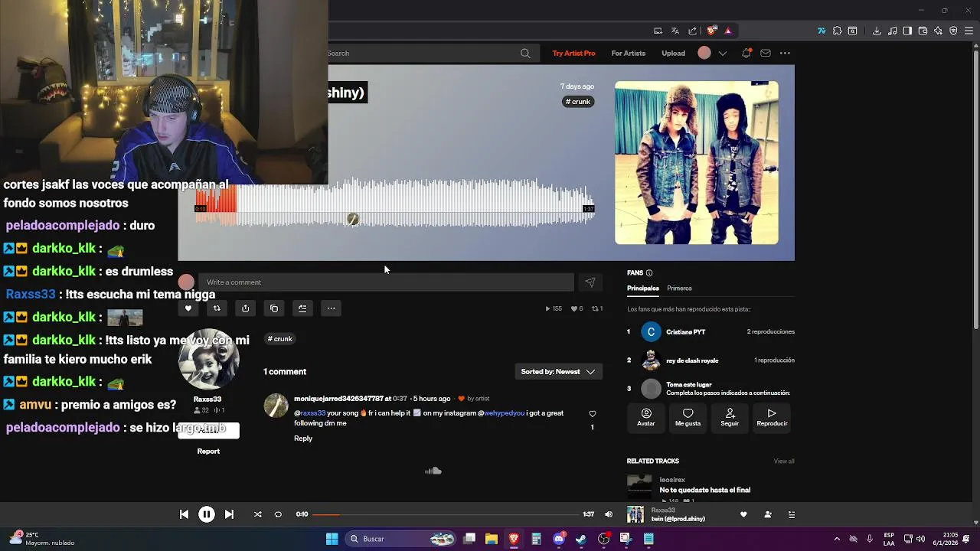Click the Me gusta step button

(688, 417)
